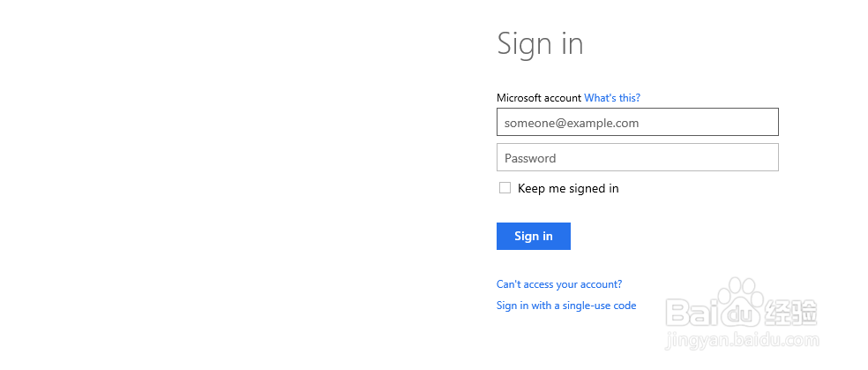Click the "someone@example.com" placeholder text
Viewport: 868px width, 370px height.
[x=572, y=123]
